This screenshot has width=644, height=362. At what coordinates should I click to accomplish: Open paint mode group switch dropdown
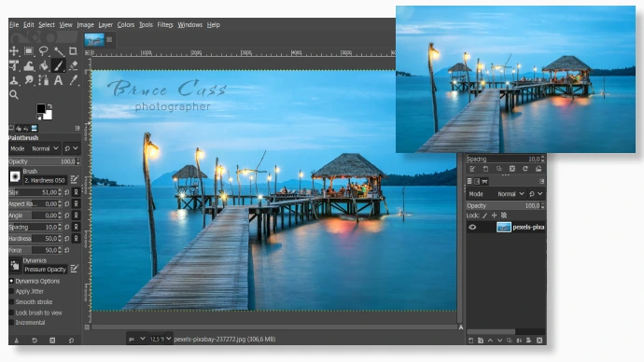[72, 148]
